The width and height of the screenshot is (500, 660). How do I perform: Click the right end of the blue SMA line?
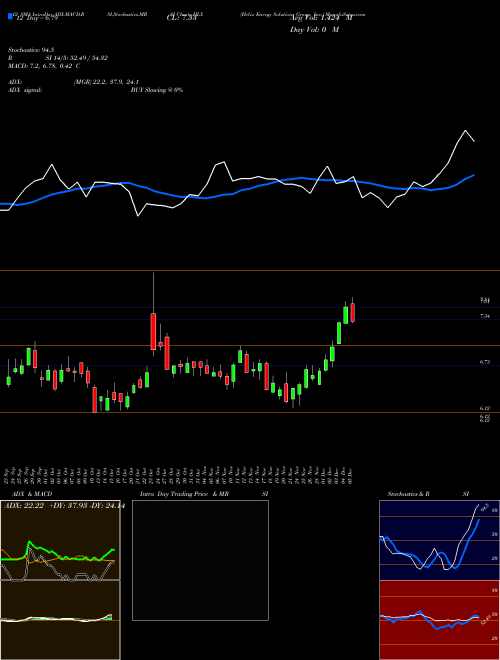[474, 175]
